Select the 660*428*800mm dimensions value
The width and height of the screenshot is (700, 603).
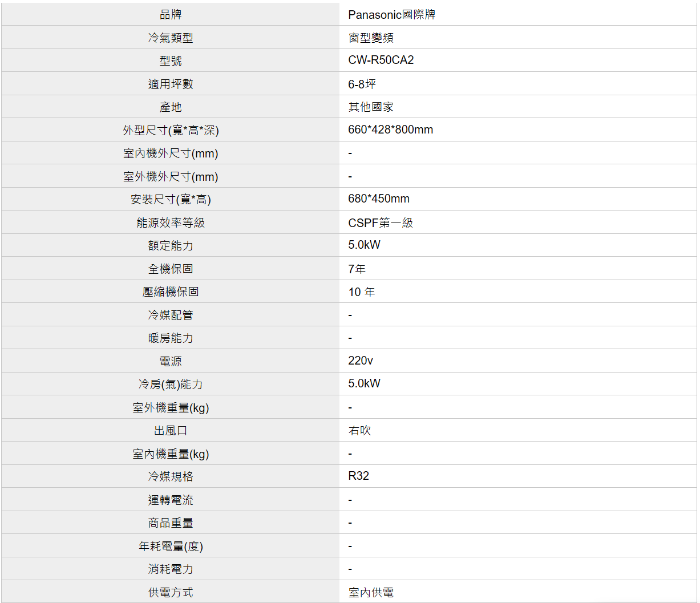click(390, 130)
